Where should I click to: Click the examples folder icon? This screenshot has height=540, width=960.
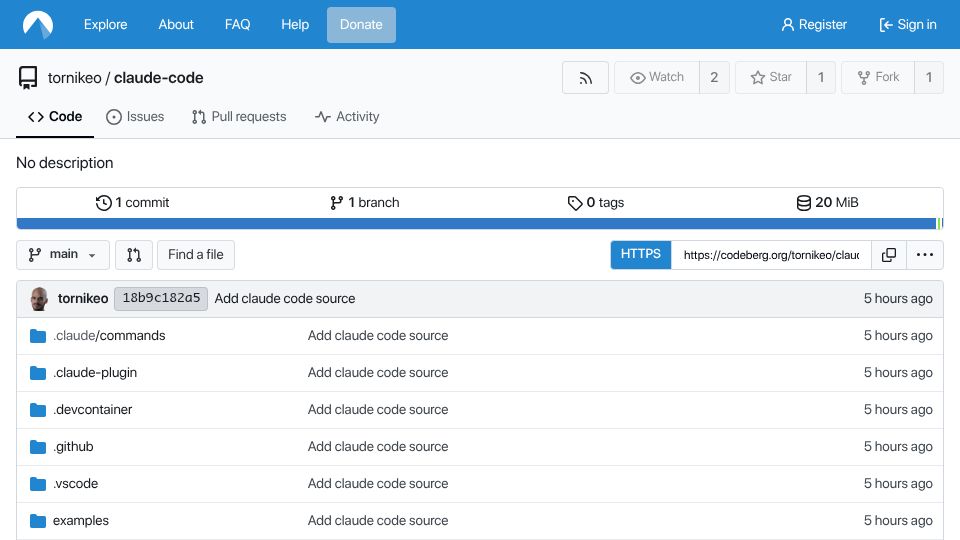(38, 521)
